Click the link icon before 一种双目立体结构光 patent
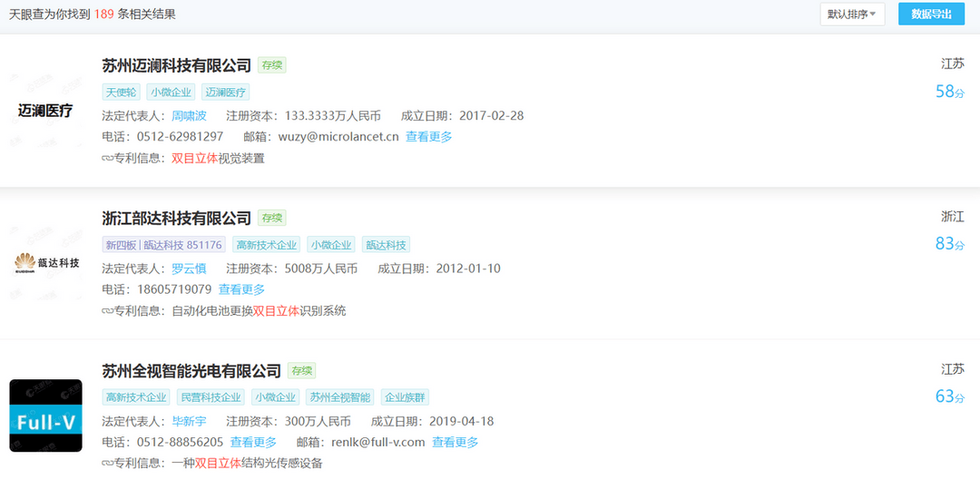Viewport: 980px width, 479px height. pos(107,464)
